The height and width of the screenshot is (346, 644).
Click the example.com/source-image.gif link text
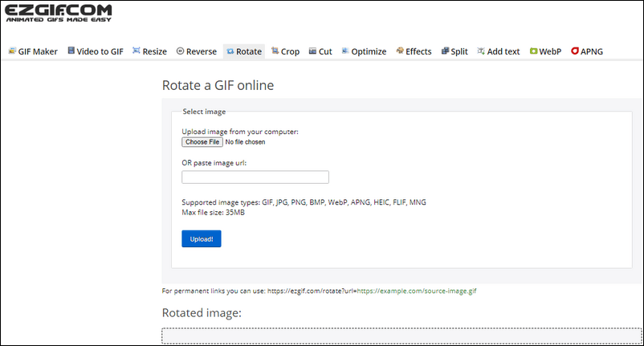click(x=417, y=291)
